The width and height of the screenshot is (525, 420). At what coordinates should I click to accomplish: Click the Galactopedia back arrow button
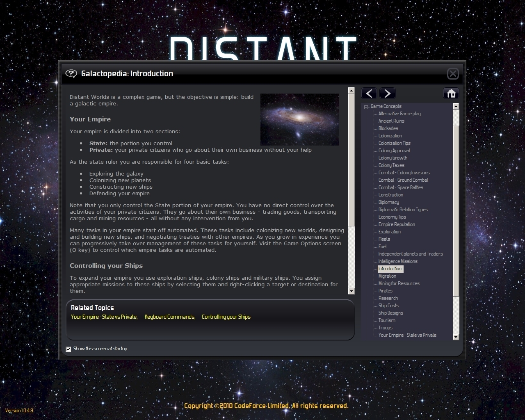coord(369,94)
